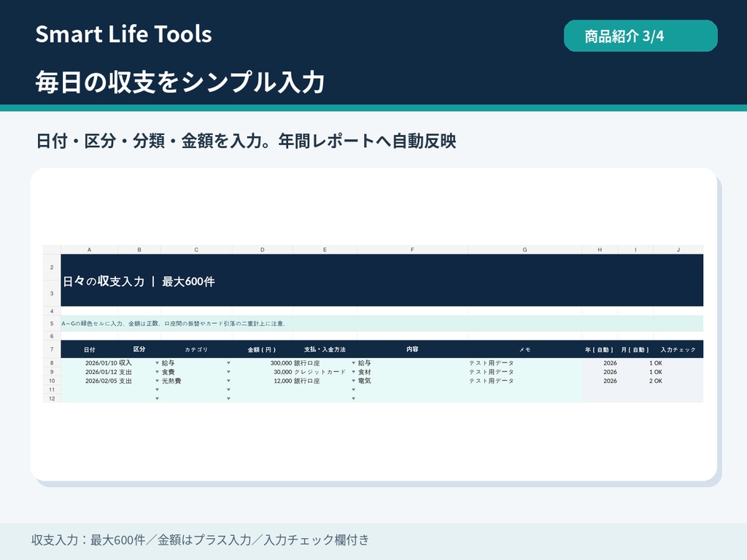
Task: Open payment method dropdown for row 10 銀行口座
Action: [354, 381]
